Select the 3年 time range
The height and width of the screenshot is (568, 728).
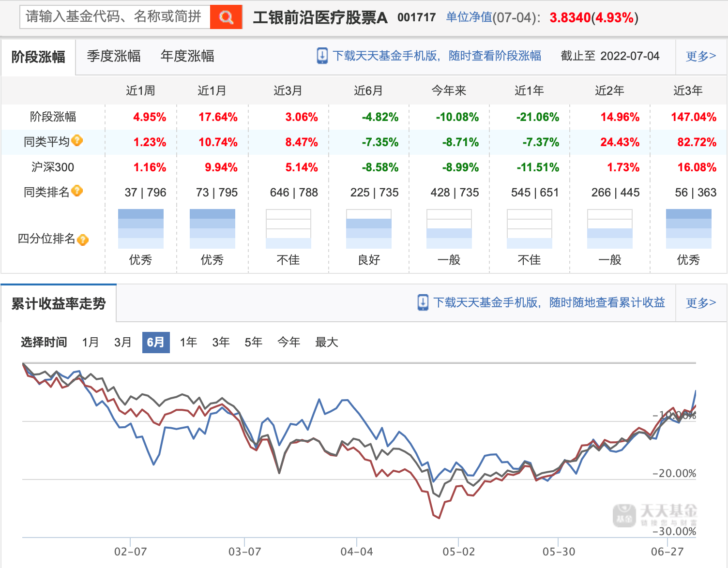pyautogui.click(x=221, y=343)
